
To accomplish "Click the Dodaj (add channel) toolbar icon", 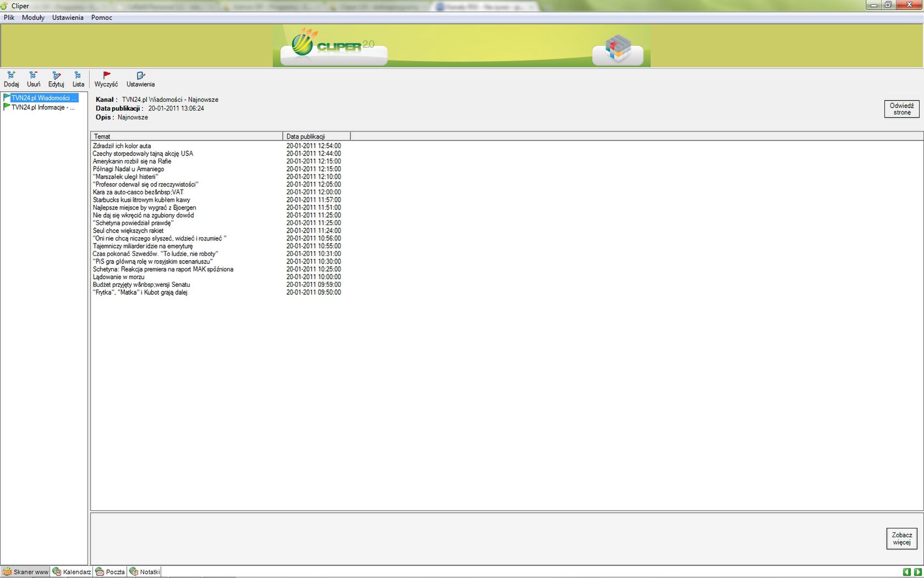I will click(11, 79).
